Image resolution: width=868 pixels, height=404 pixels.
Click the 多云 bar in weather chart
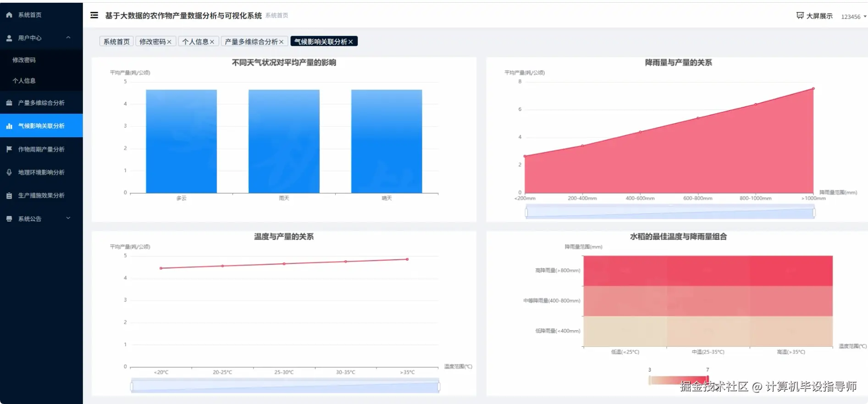[x=182, y=141]
